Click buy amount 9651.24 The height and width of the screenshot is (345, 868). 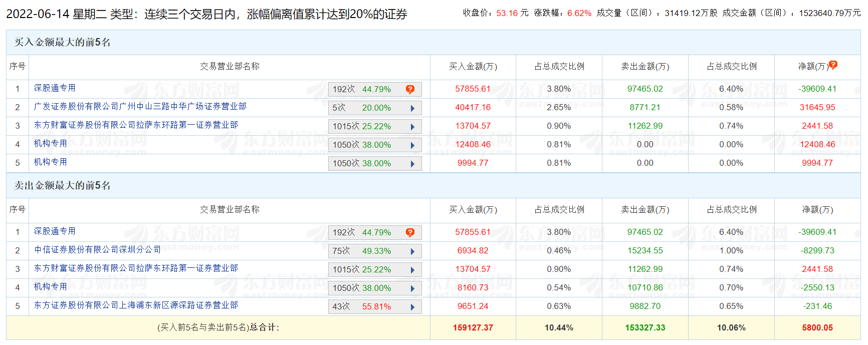pos(473,306)
